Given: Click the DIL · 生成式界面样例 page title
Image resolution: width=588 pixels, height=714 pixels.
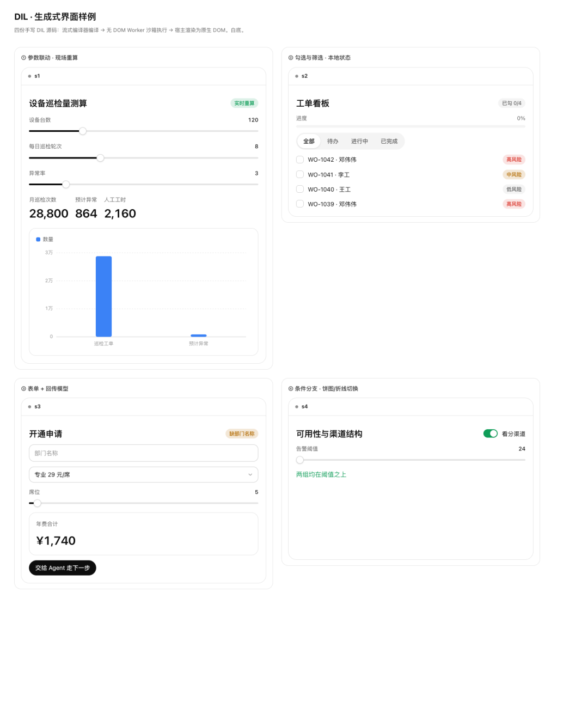Looking at the screenshot, I should 55,17.
